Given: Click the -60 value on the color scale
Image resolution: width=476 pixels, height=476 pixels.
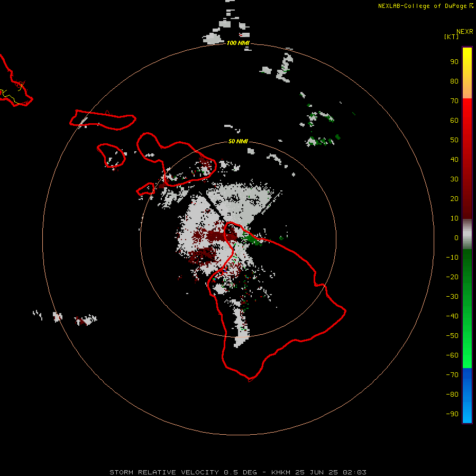Looking at the screenshot, I should (x=452, y=355).
